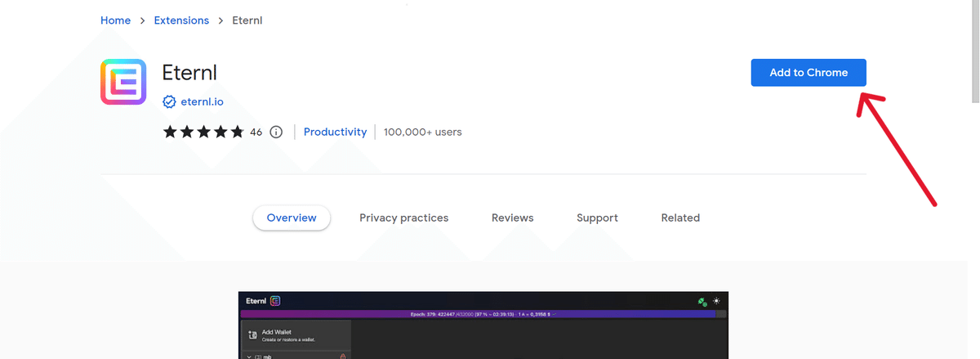Click the Add to Chrome button
The width and height of the screenshot is (980, 359).
(x=808, y=73)
